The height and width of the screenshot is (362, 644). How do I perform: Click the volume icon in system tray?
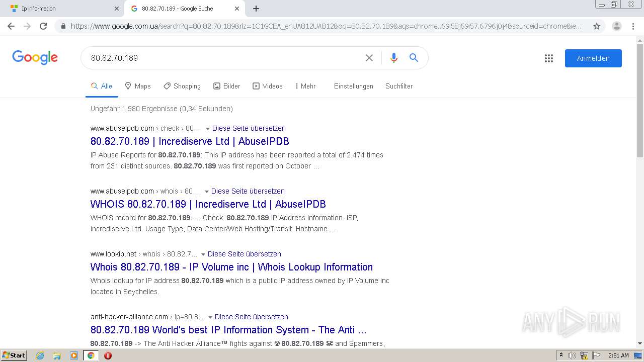click(x=572, y=355)
